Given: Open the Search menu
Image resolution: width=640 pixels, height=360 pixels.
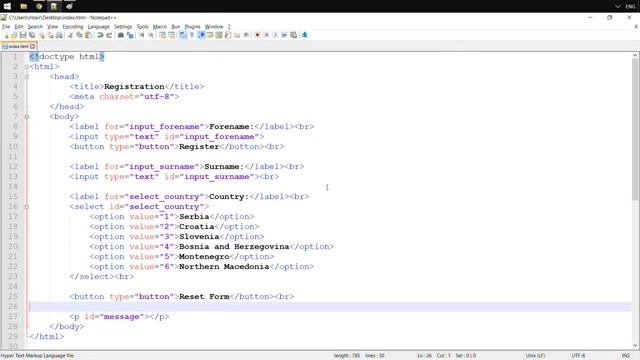Looking at the screenshot, I should coord(35,27).
